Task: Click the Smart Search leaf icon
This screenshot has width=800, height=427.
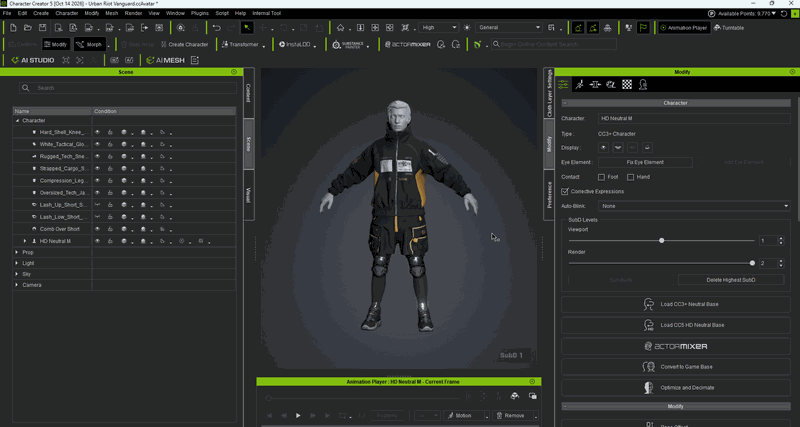Action: (477, 44)
